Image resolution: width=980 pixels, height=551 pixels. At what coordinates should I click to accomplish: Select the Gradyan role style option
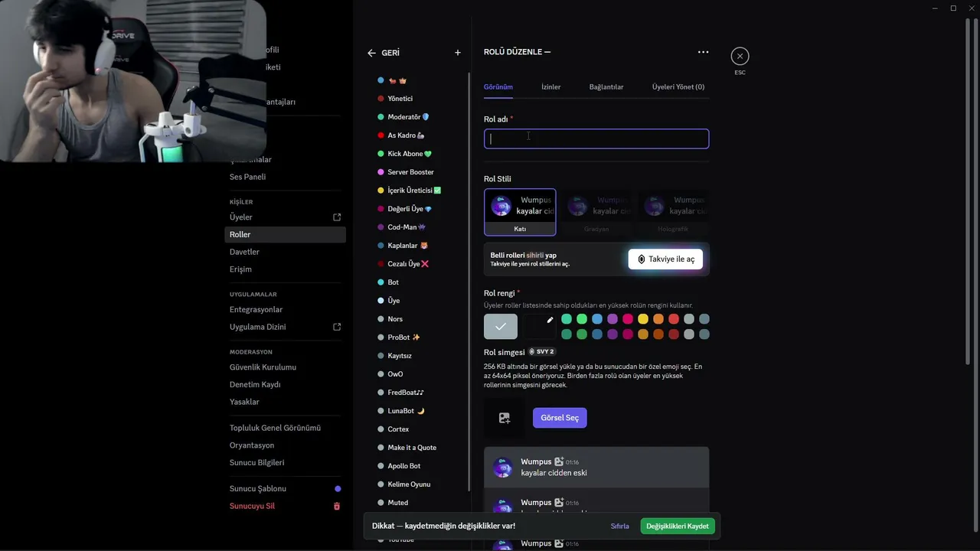(596, 212)
